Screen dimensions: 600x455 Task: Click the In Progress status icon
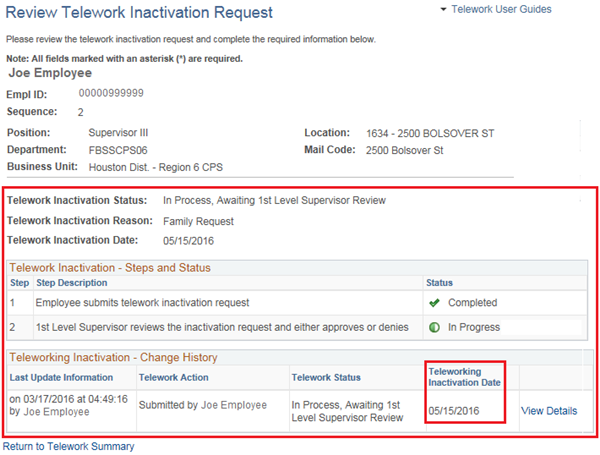[x=432, y=327]
